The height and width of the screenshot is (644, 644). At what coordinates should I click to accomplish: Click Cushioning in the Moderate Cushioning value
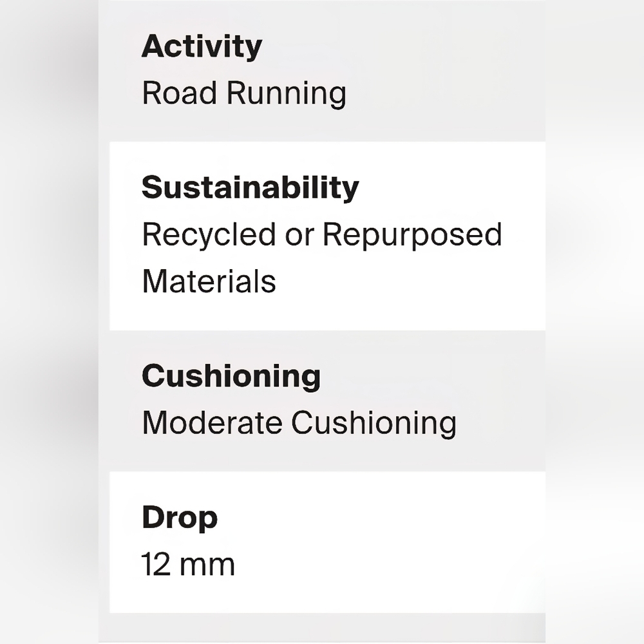[374, 423]
